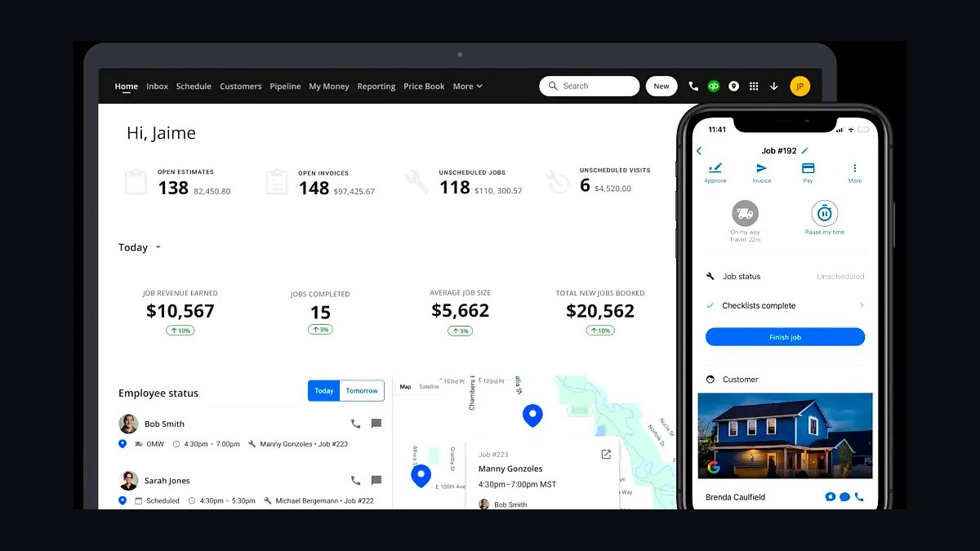Image resolution: width=980 pixels, height=551 pixels.
Task: Open the phone dialer icon in top bar
Action: pyautogui.click(x=693, y=86)
